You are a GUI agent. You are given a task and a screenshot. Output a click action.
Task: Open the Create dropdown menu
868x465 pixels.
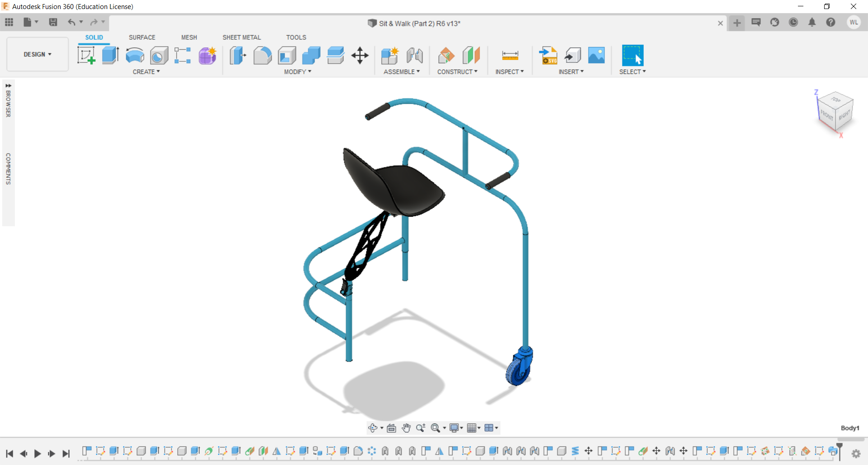coord(145,71)
